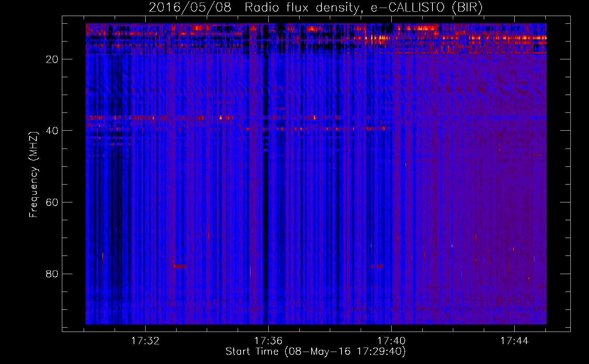Click the '17:36' time tick label
The height and width of the screenshot is (364, 589).
point(268,341)
